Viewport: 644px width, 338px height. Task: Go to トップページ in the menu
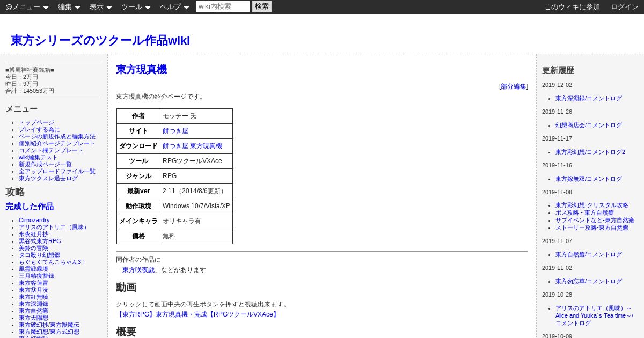pos(36,122)
